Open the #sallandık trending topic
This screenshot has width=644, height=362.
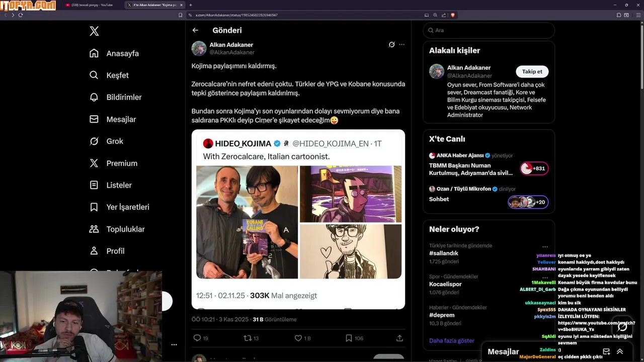[x=444, y=253]
